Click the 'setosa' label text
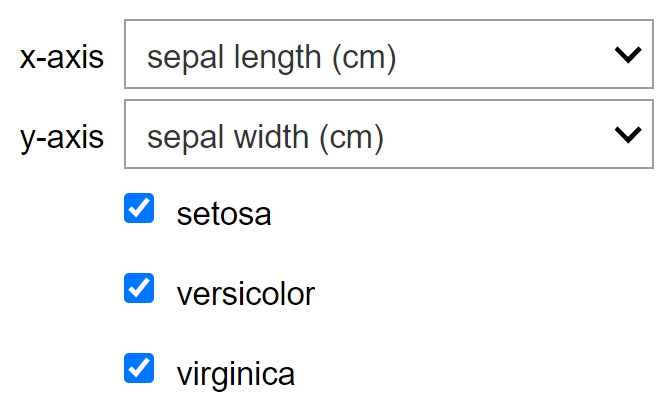Screen dimensions: 672x408 click(x=224, y=213)
